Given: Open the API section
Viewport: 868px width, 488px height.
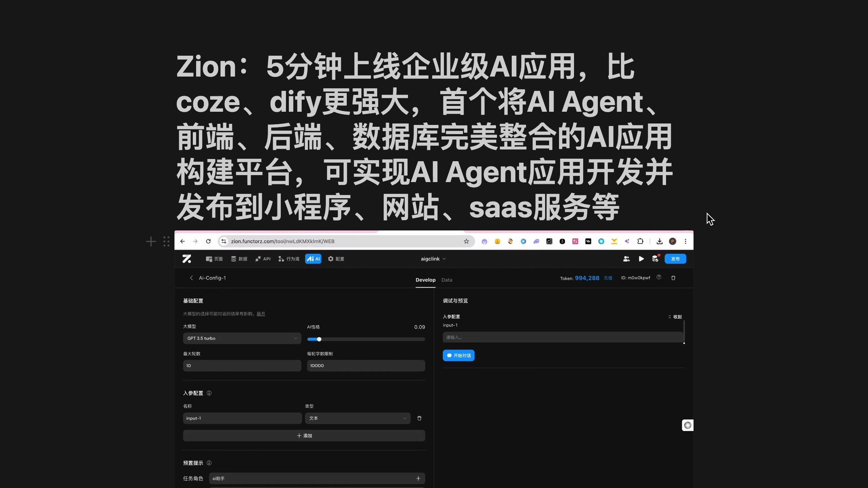Looking at the screenshot, I should click(263, 259).
